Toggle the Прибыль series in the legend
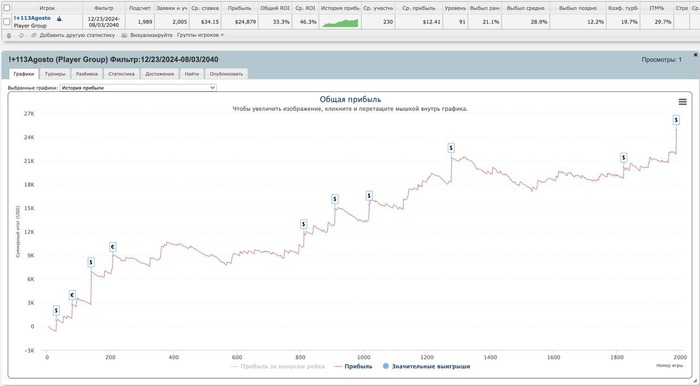Screen dimensions: 700x386 click(x=353, y=366)
